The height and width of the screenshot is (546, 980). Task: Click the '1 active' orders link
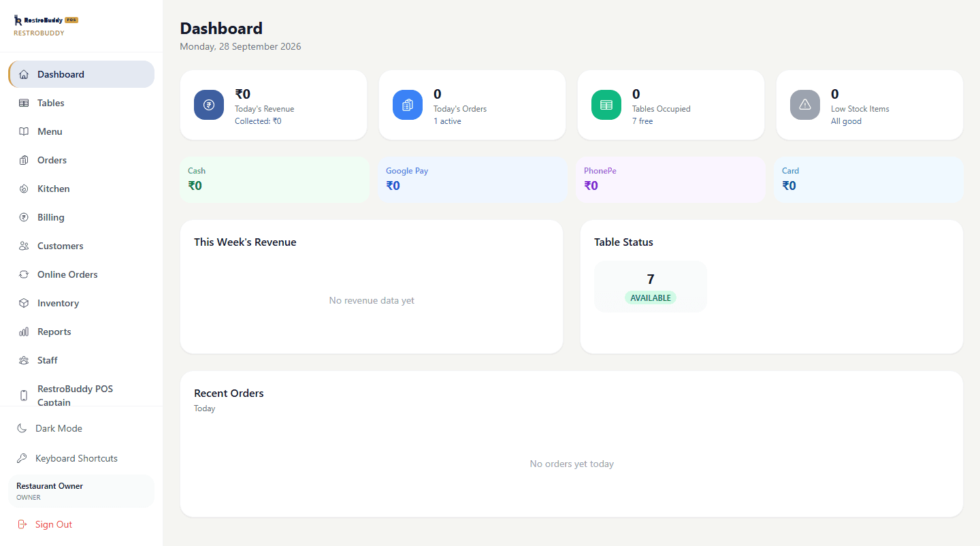tap(447, 121)
